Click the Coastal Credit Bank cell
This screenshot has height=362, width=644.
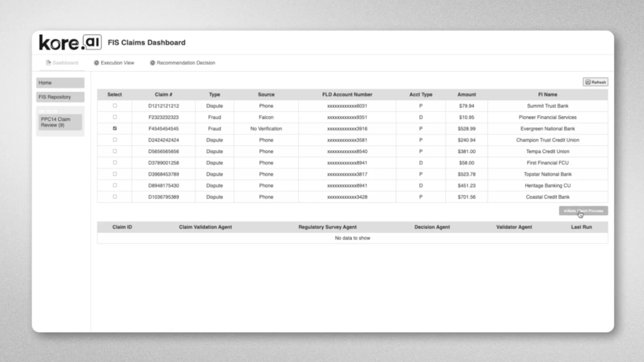(548, 197)
